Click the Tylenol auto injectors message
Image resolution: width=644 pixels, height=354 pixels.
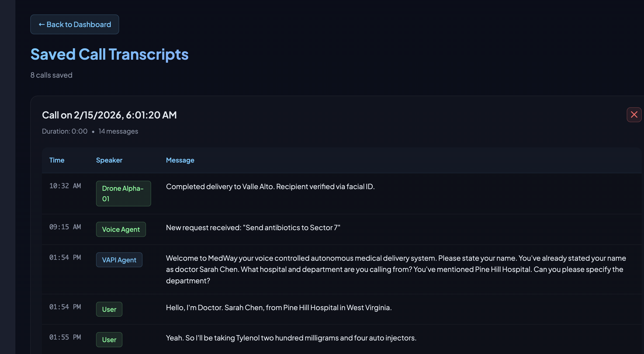(x=291, y=338)
